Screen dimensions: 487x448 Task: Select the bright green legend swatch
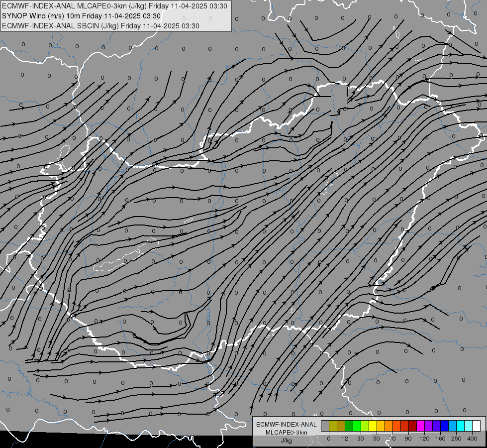pos(357,426)
